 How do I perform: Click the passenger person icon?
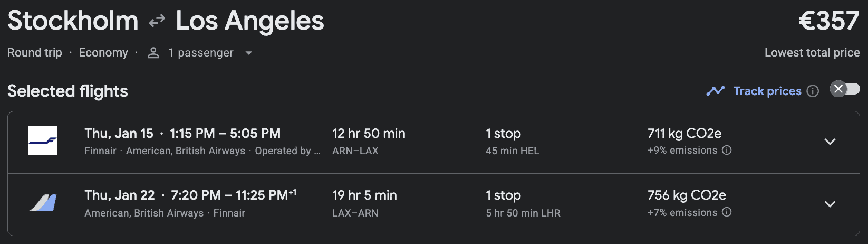(153, 53)
